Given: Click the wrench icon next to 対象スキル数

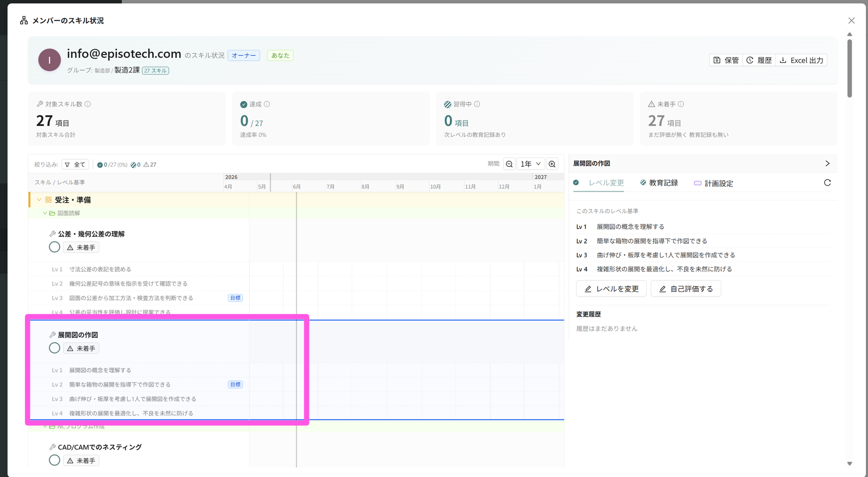Looking at the screenshot, I should point(40,104).
